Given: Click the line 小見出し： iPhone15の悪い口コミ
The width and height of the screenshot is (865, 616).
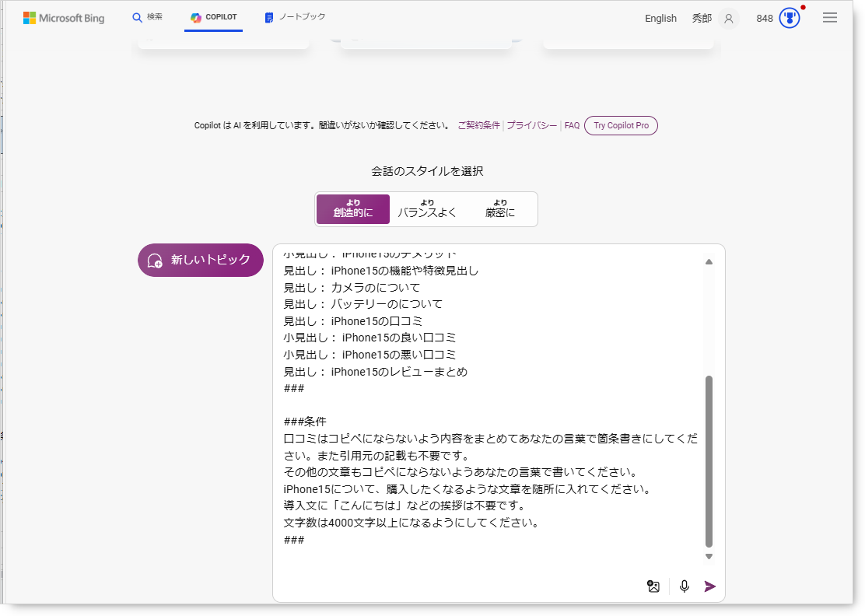Looking at the screenshot, I should click(370, 355).
